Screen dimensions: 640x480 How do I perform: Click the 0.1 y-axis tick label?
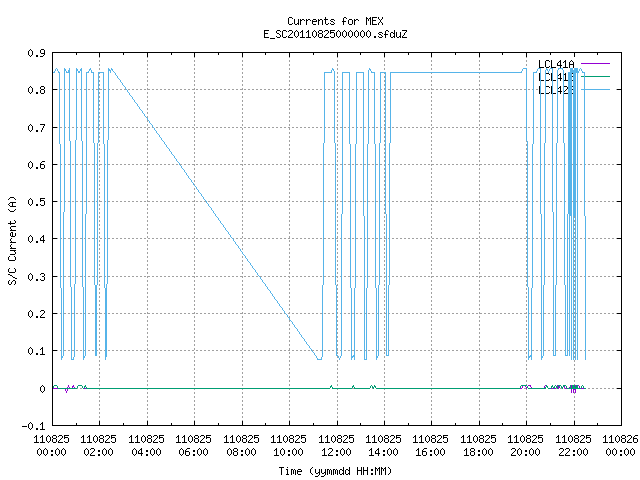[x=36, y=351]
